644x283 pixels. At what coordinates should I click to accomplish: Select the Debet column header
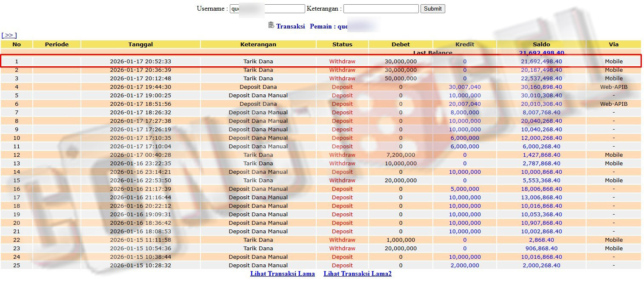pyautogui.click(x=401, y=44)
